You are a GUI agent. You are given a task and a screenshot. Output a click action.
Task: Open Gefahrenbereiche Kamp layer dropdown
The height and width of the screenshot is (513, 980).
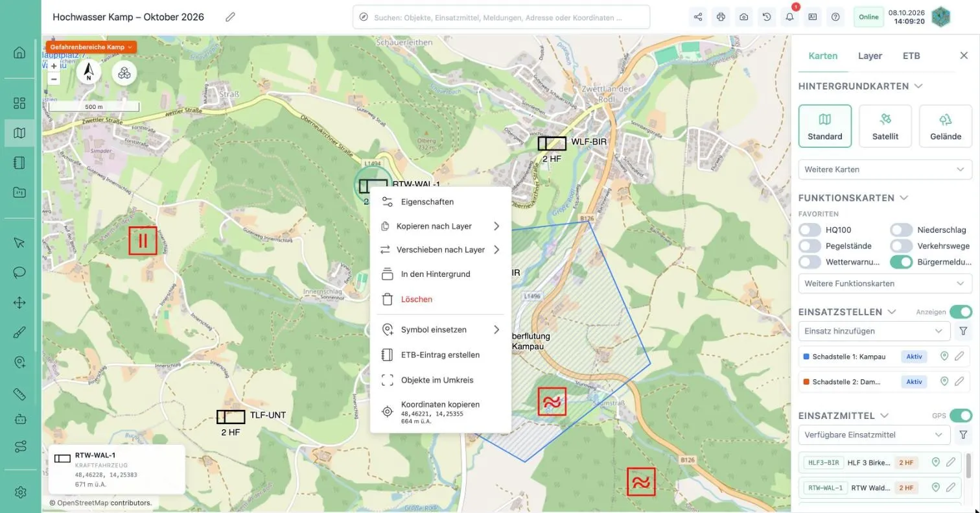tap(91, 47)
